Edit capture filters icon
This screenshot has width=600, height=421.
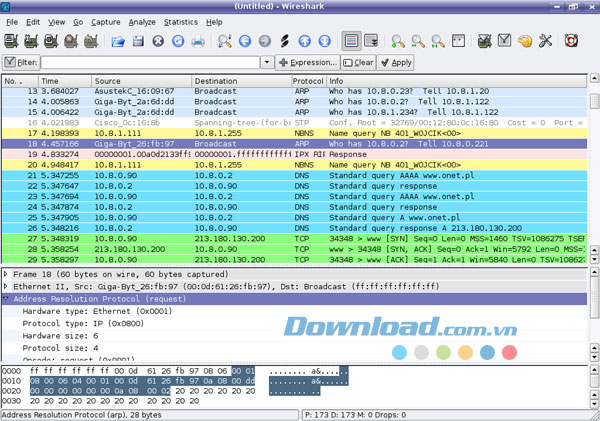click(485, 41)
